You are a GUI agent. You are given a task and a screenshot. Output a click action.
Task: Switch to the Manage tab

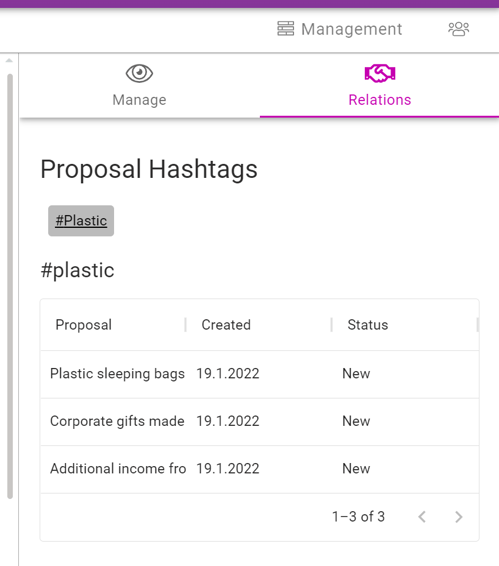point(139,86)
